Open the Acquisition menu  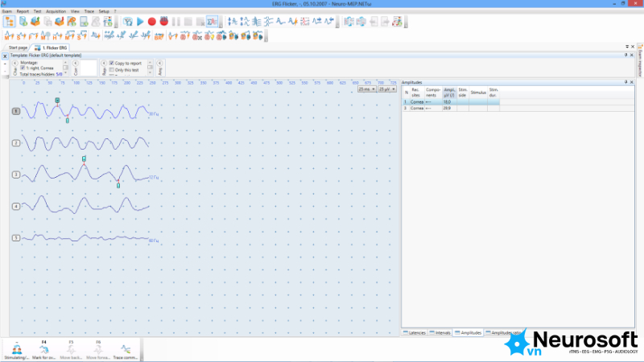[56, 11]
